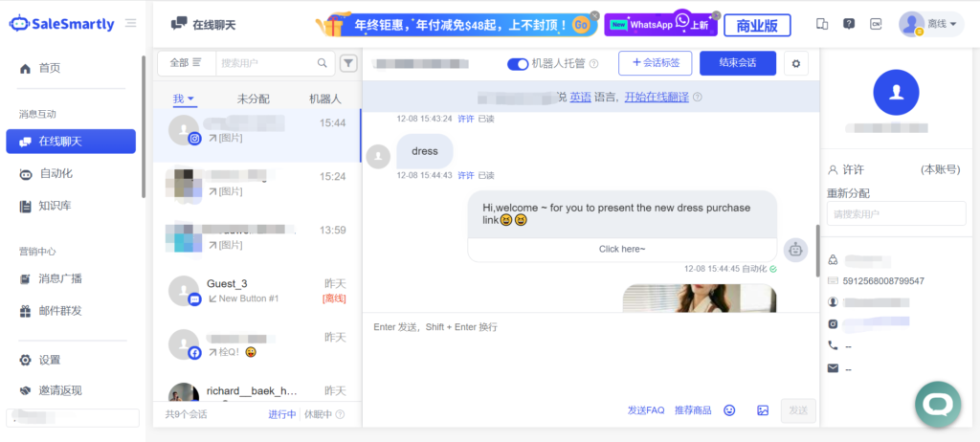
Task: Switch language with the CN icon
Action: click(x=876, y=24)
